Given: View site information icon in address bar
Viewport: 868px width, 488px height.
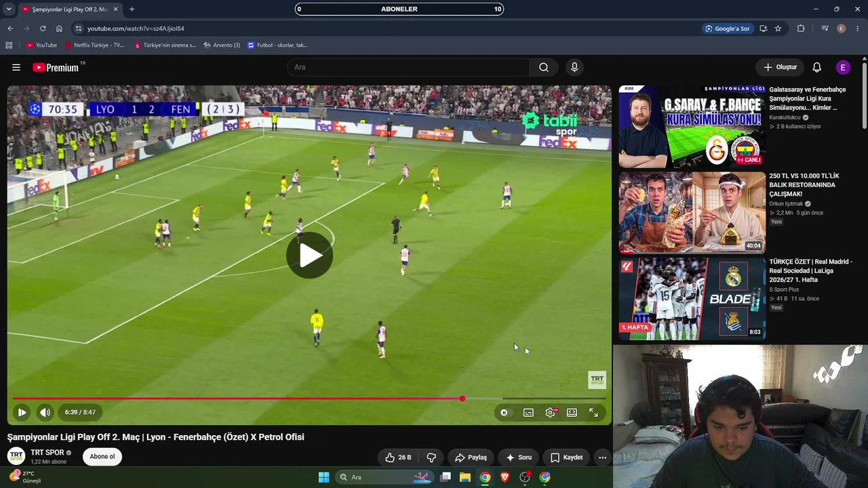Looking at the screenshot, I should 79,28.
